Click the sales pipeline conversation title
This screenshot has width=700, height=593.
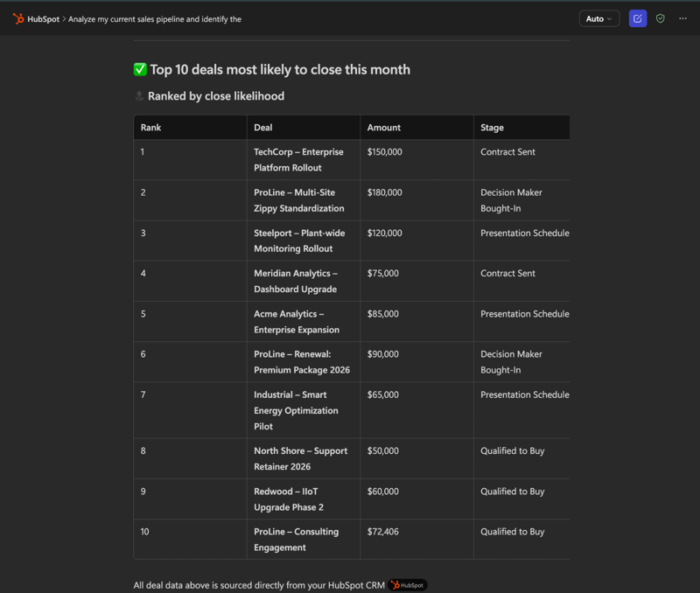156,18
